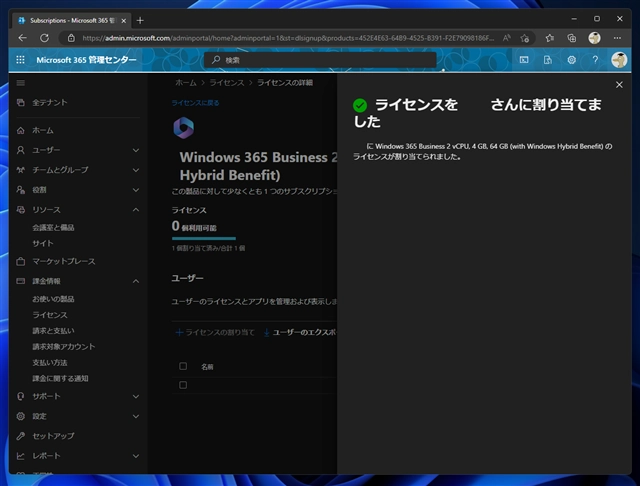This screenshot has width=640, height=486.
Task: Close the Subscriptions browser tab
Action: [124, 20]
